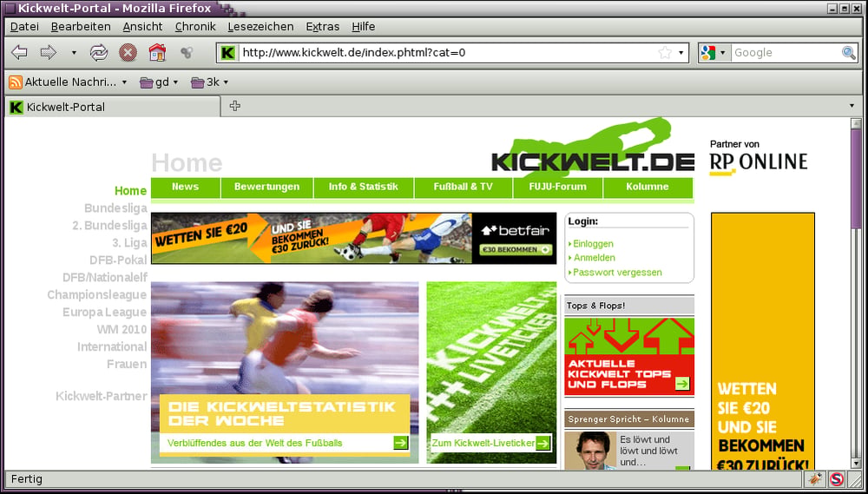Click green arrow next to Zum Kickwelt-Liveticker
The image size is (868, 494).
543,443
